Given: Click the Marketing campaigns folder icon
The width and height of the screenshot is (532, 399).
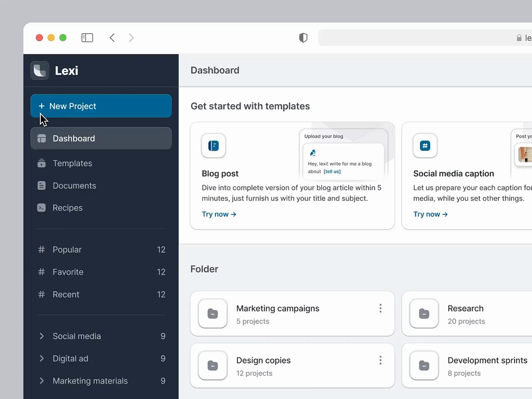Looking at the screenshot, I should (213, 314).
